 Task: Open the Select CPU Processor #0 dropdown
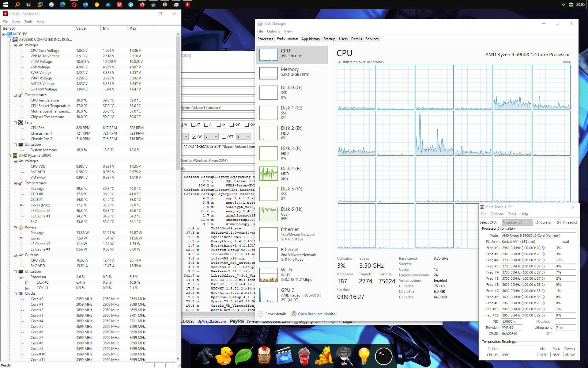(517, 223)
